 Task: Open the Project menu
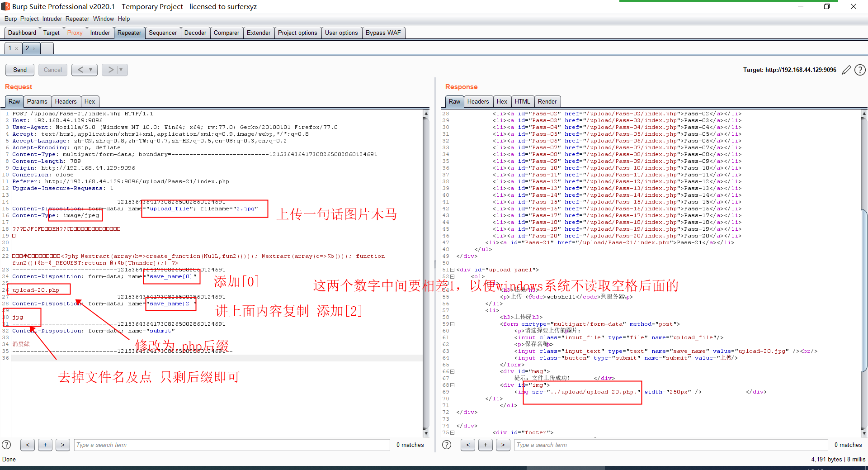click(x=29, y=19)
